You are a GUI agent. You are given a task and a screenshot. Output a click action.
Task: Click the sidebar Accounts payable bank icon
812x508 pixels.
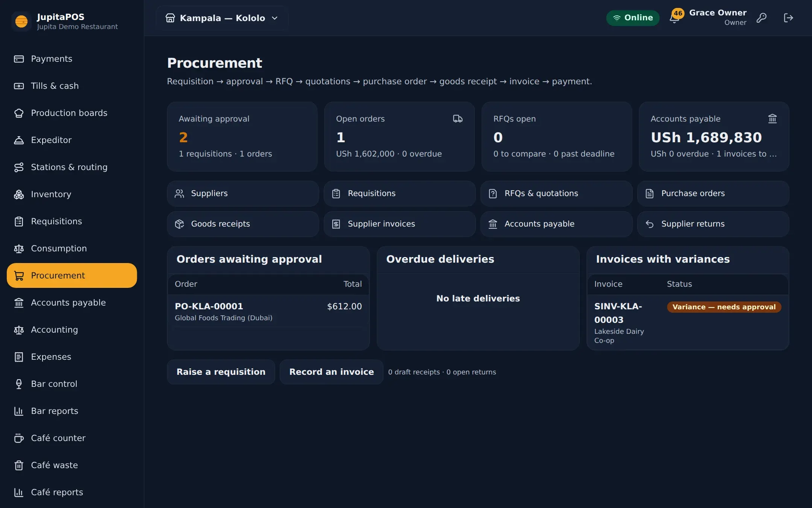click(19, 303)
